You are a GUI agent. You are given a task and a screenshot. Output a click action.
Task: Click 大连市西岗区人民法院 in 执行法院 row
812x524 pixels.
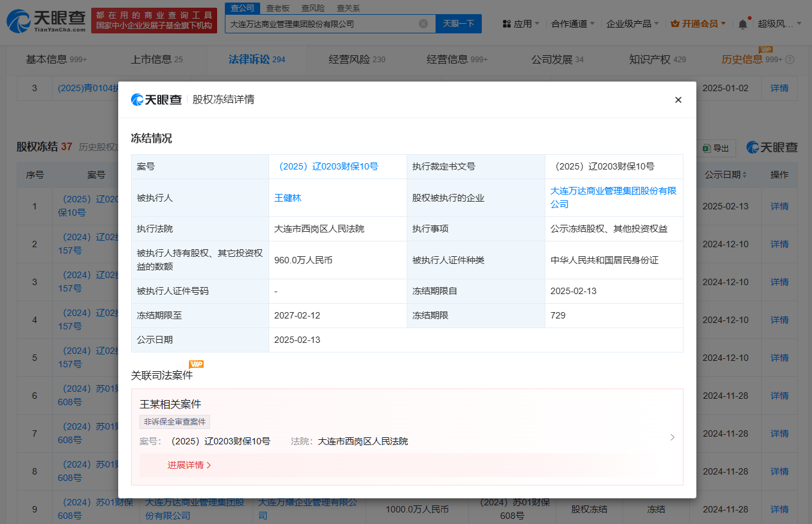(x=319, y=229)
